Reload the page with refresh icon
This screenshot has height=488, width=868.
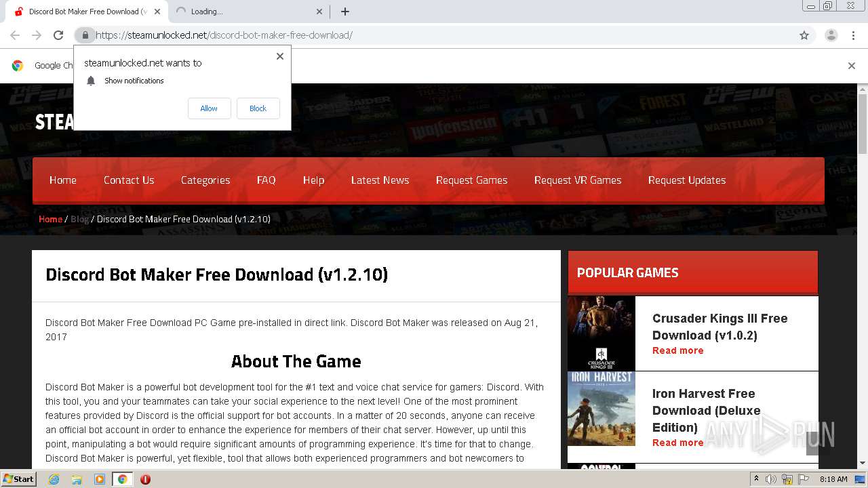(58, 35)
